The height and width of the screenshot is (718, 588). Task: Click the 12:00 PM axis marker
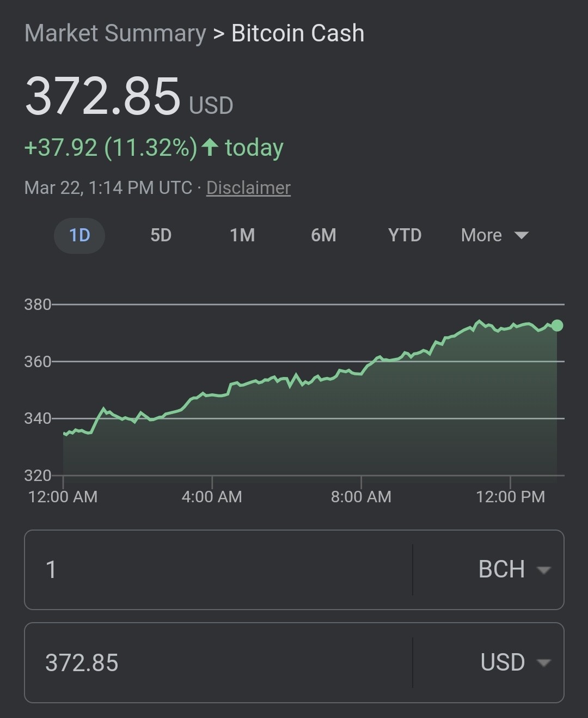point(510,496)
